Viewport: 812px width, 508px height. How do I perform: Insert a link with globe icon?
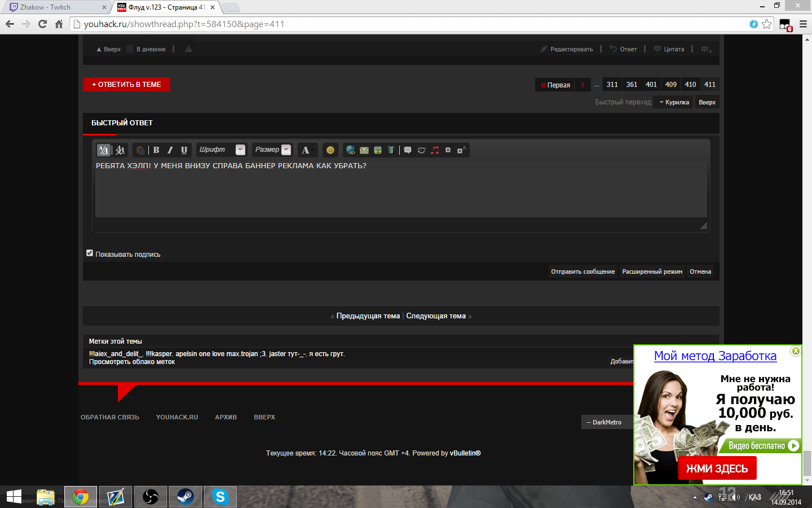tap(351, 150)
